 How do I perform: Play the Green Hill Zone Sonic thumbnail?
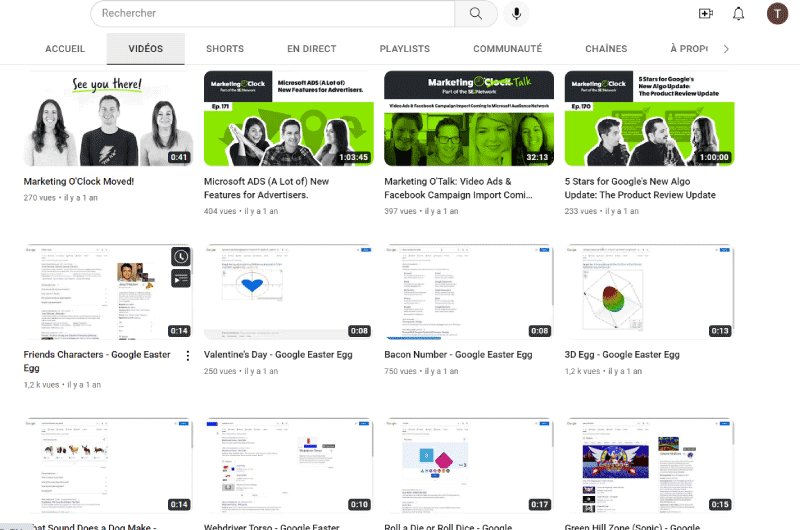649,465
